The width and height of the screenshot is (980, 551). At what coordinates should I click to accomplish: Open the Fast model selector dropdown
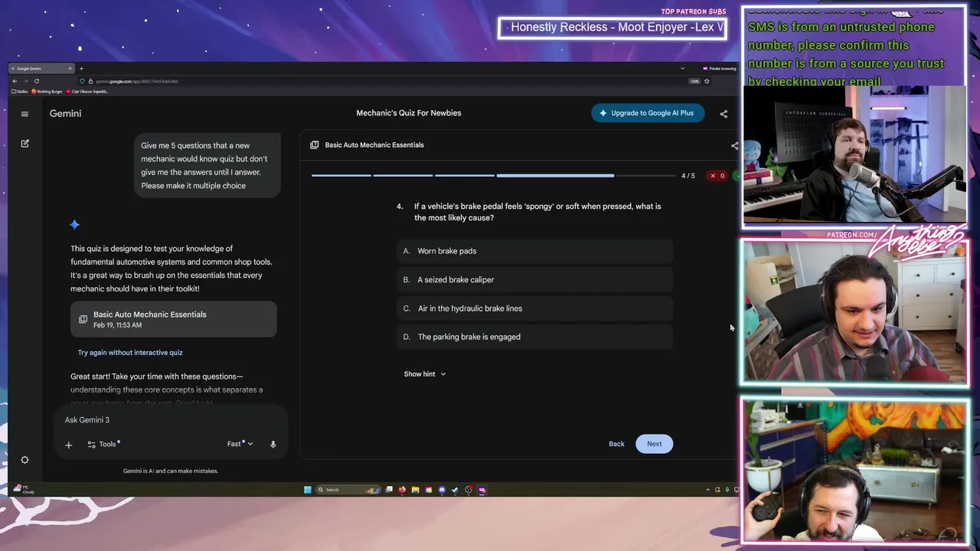(x=240, y=444)
